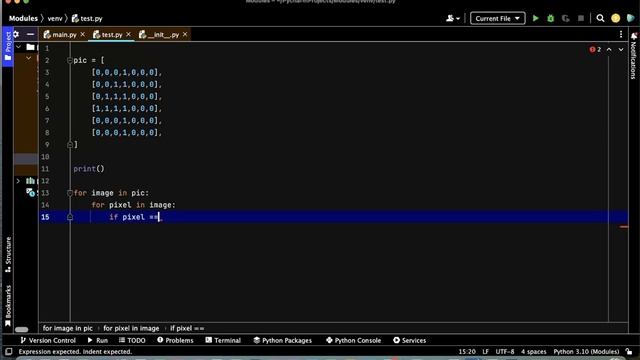Open the Problems tool window

point(175,340)
